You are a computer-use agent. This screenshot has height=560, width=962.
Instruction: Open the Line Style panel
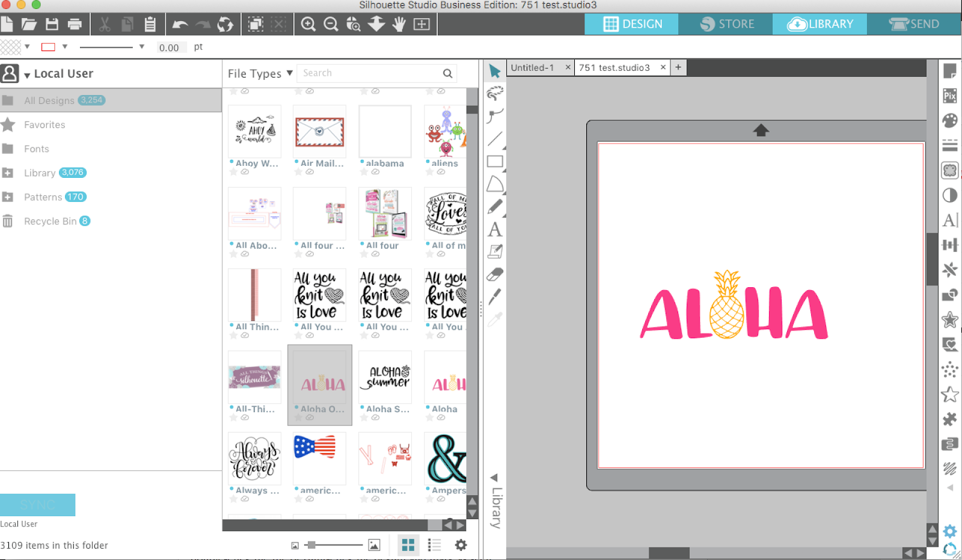point(950,144)
